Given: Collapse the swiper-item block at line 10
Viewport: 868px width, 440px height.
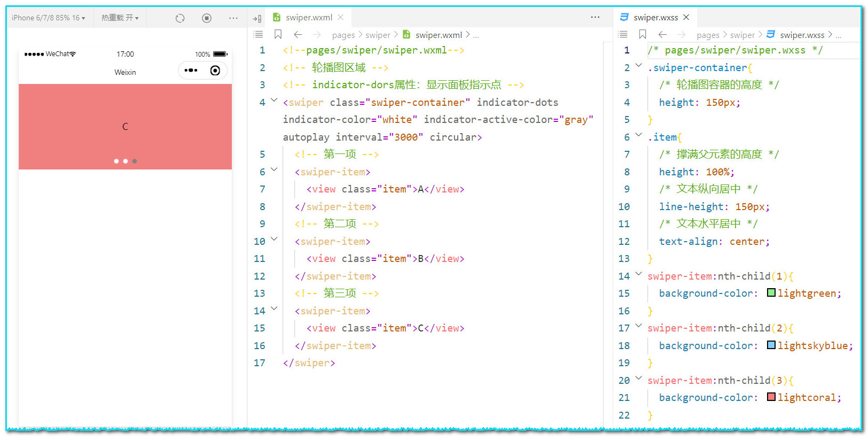Looking at the screenshot, I should coord(274,239).
